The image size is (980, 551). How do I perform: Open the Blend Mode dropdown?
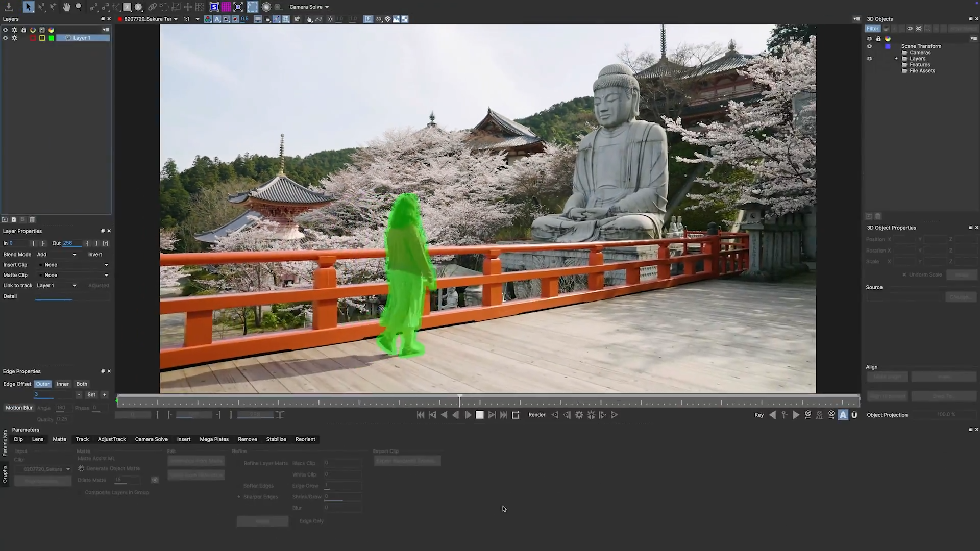[57, 254]
